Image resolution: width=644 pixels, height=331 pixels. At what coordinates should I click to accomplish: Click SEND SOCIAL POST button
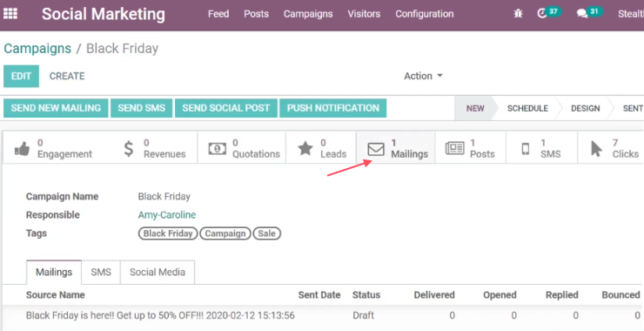click(x=226, y=108)
